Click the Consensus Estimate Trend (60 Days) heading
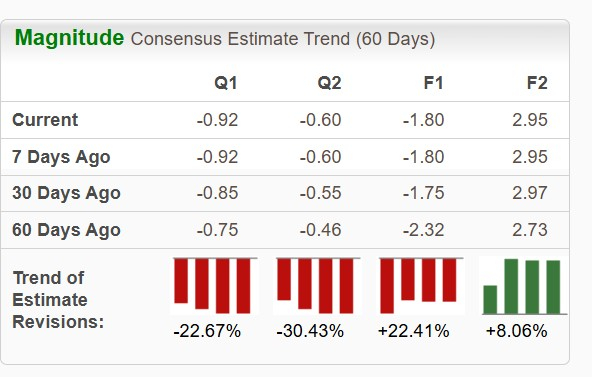This screenshot has width=592, height=377. click(283, 39)
